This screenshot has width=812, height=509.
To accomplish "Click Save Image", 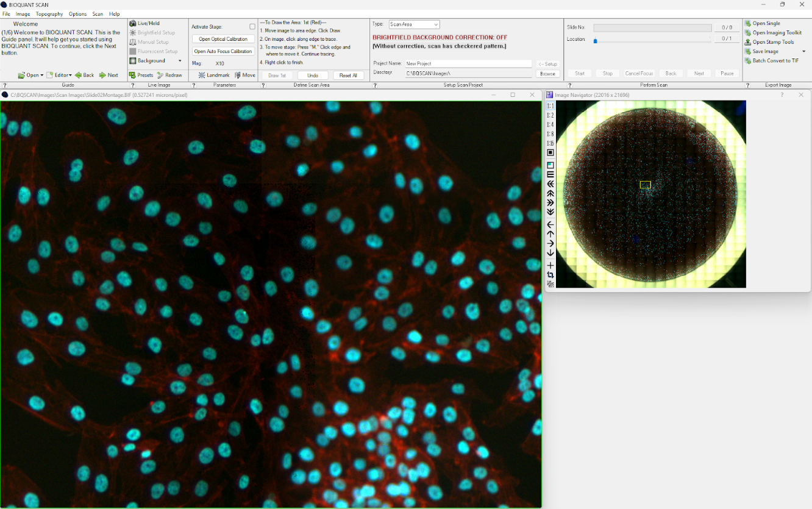I will 761,52.
